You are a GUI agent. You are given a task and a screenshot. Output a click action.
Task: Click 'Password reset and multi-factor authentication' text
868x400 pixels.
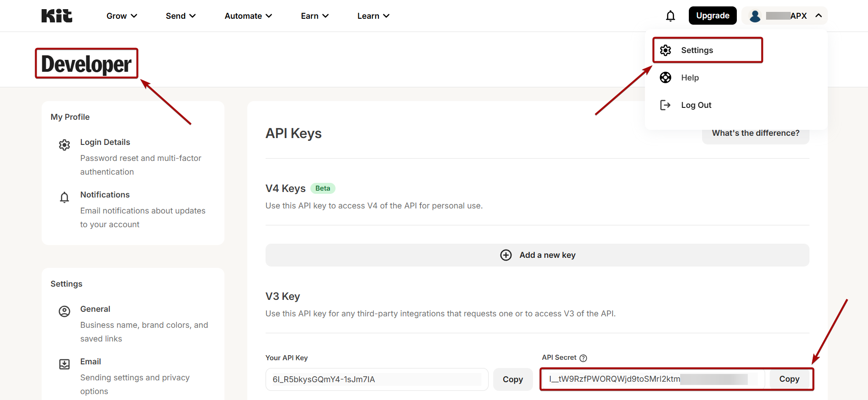tap(141, 165)
